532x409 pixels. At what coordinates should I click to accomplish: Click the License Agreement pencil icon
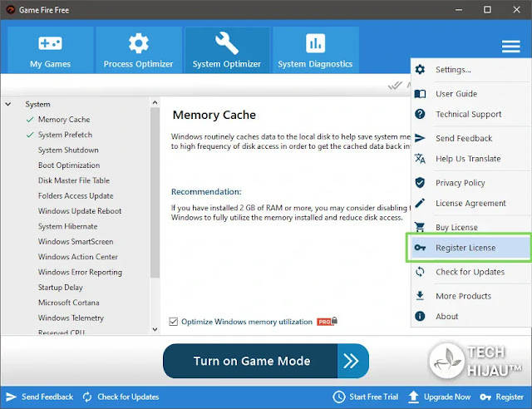[x=420, y=203]
